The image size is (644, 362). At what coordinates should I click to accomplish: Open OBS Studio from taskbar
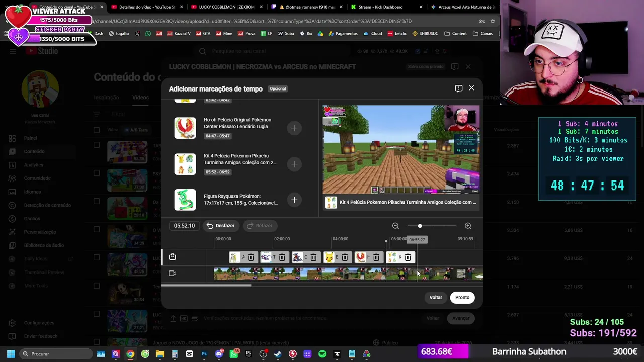point(263,354)
